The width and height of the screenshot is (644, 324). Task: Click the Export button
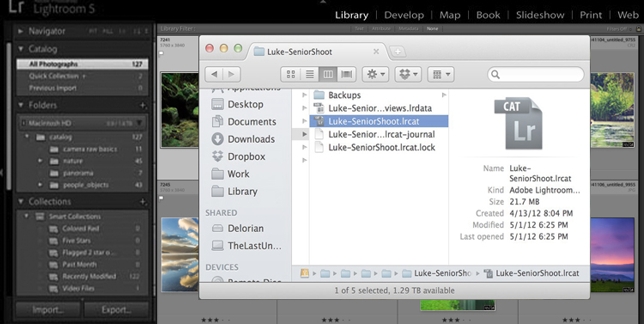click(116, 309)
